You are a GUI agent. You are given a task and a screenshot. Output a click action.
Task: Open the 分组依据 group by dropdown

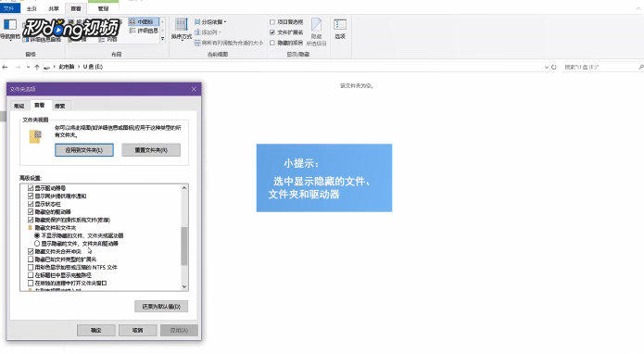210,21
